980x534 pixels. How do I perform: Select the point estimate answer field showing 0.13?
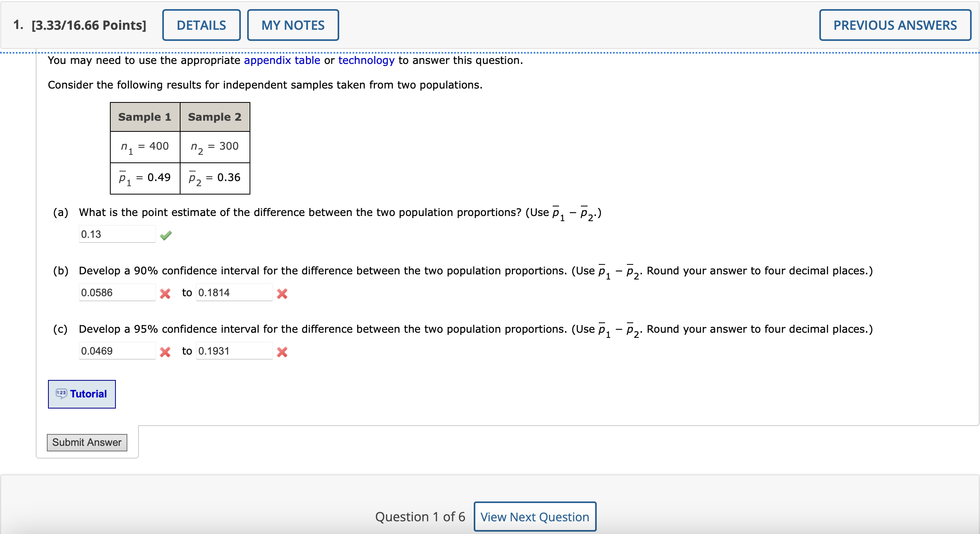pos(117,234)
